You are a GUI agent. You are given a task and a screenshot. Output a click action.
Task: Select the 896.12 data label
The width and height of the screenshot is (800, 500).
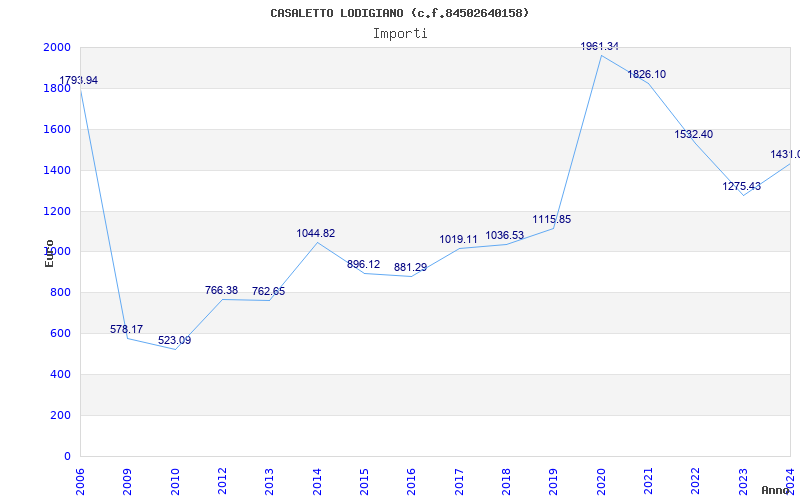pyautogui.click(x=363, y=265)
